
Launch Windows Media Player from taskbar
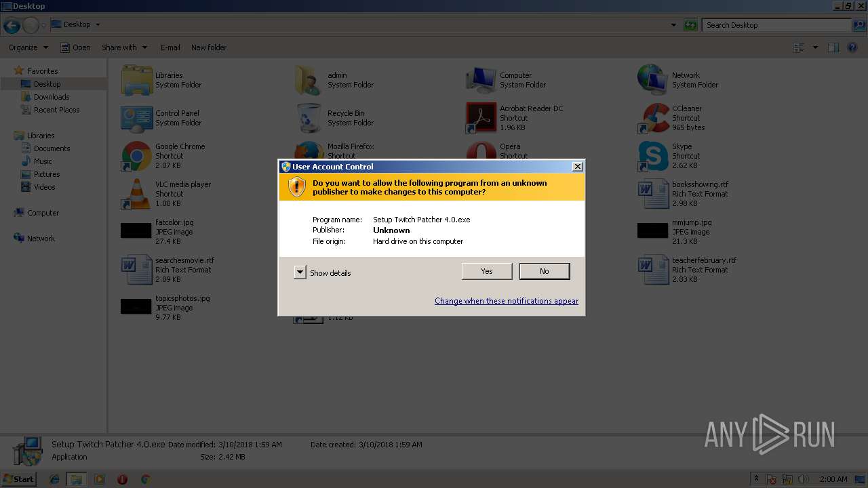point(100,479)
